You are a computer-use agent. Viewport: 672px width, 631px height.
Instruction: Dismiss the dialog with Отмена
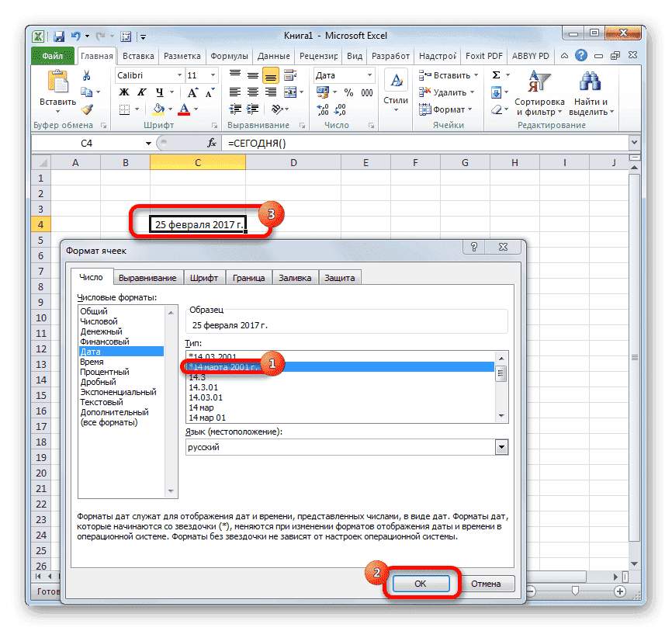[x=487, y=583]
